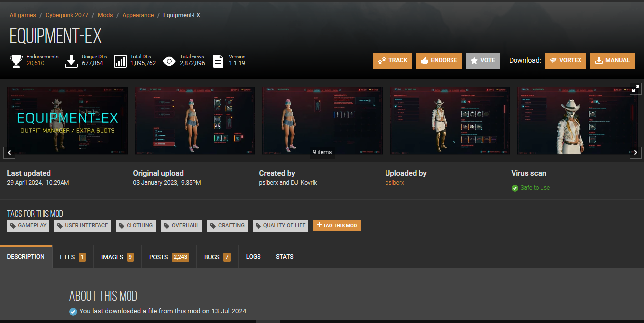Endorse this mod
This screenshot has height=323, width=644.
click(439, 60)
